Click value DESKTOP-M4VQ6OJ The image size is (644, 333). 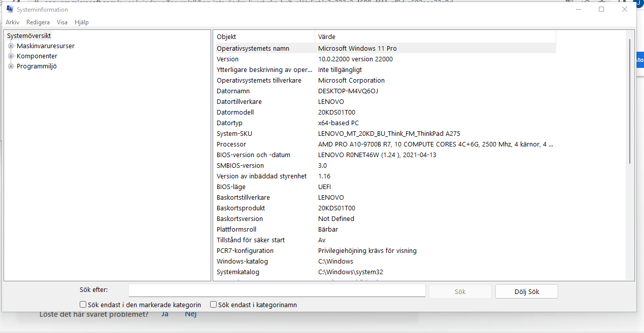348,91
